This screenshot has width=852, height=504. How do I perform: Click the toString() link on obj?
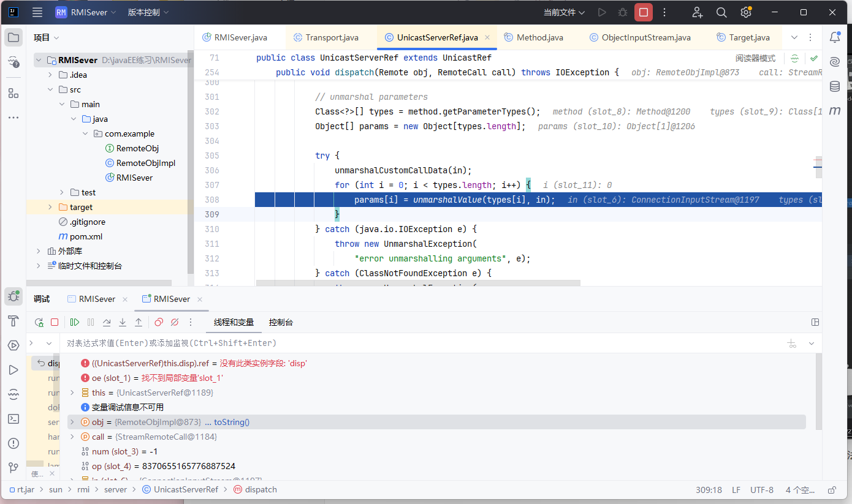point(232,422)
